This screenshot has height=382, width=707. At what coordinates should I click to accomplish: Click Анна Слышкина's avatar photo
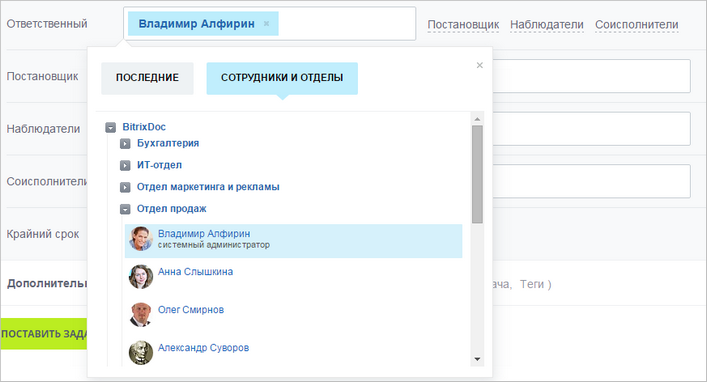(x=141, y=276)
